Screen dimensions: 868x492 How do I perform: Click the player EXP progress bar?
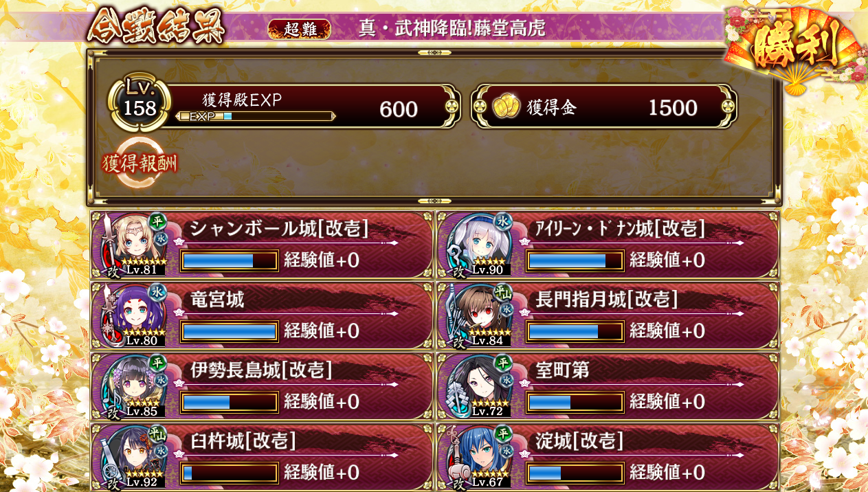click(x=256, y=116)
